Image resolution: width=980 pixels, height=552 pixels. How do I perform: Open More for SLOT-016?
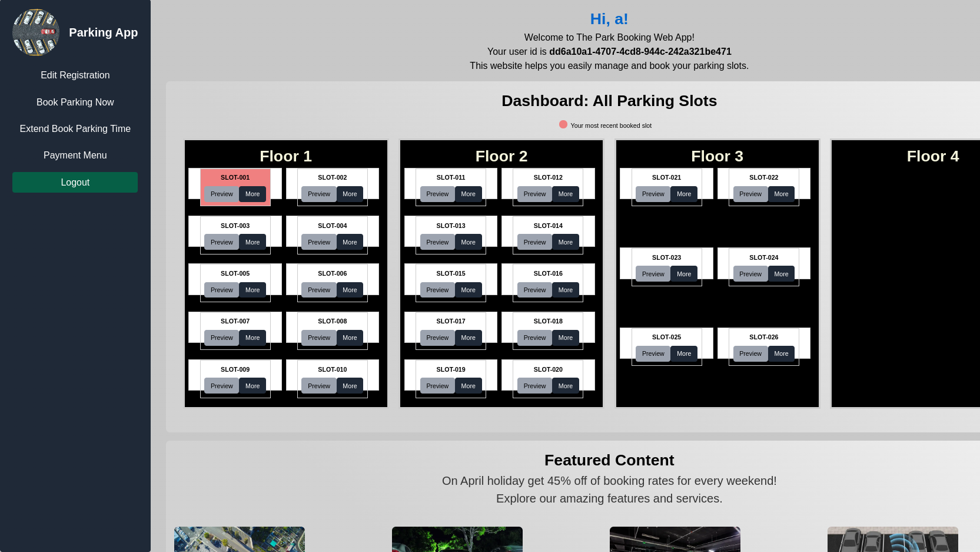point(565,290)
